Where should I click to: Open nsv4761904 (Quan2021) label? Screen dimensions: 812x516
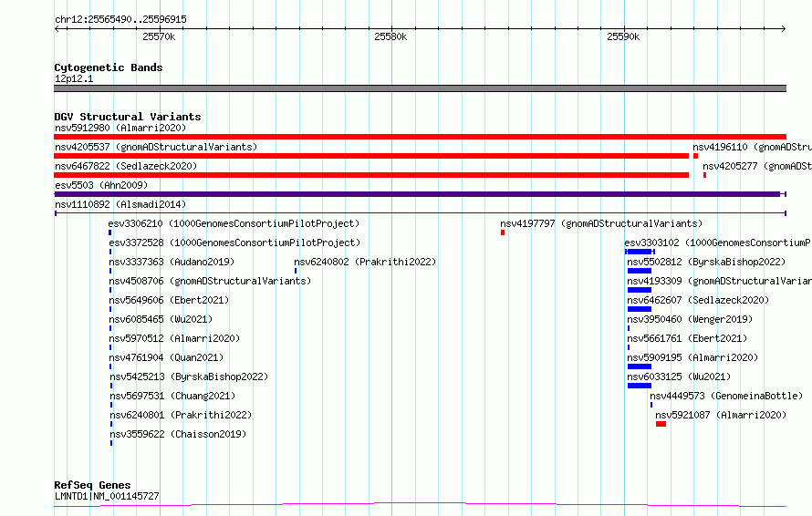point(166,357)
